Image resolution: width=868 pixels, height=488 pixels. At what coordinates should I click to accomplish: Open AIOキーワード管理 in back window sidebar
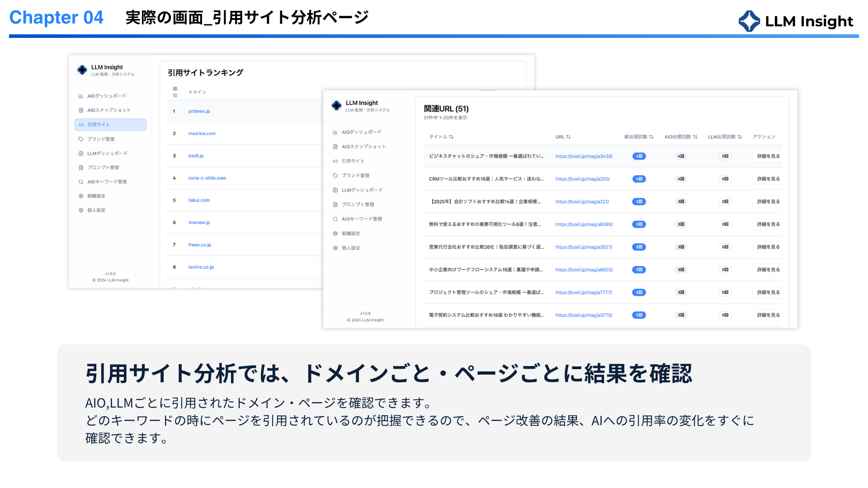pyautogui.click(x=107, y=182)
